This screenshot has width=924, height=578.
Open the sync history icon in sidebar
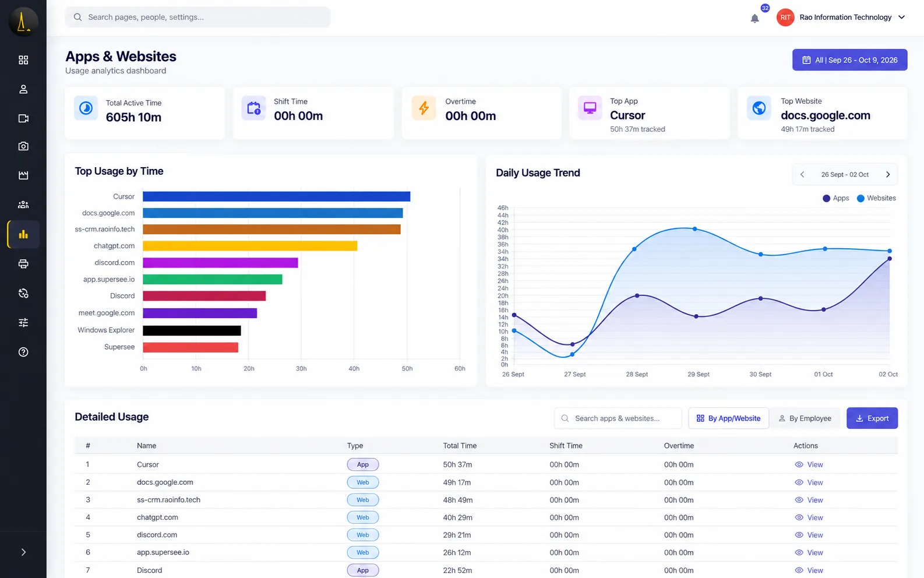coord(23,293)
